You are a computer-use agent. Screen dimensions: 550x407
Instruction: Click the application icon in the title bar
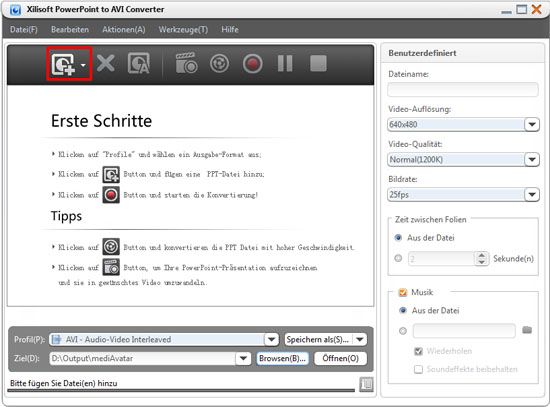point(15,10)
